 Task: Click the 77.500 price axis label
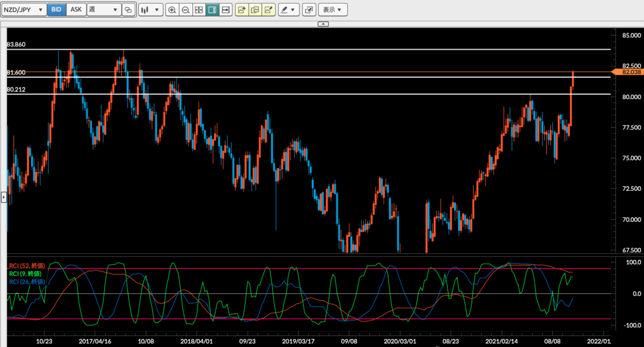click(631, 128)
